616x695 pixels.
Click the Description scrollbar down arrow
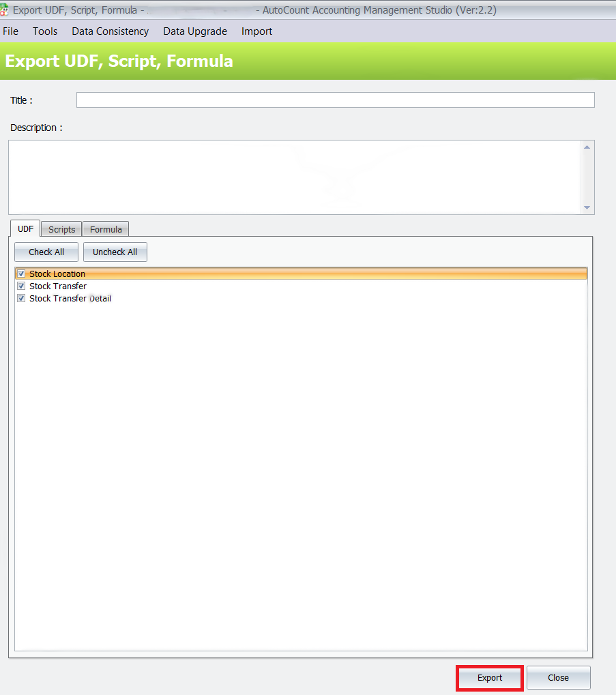587,207
